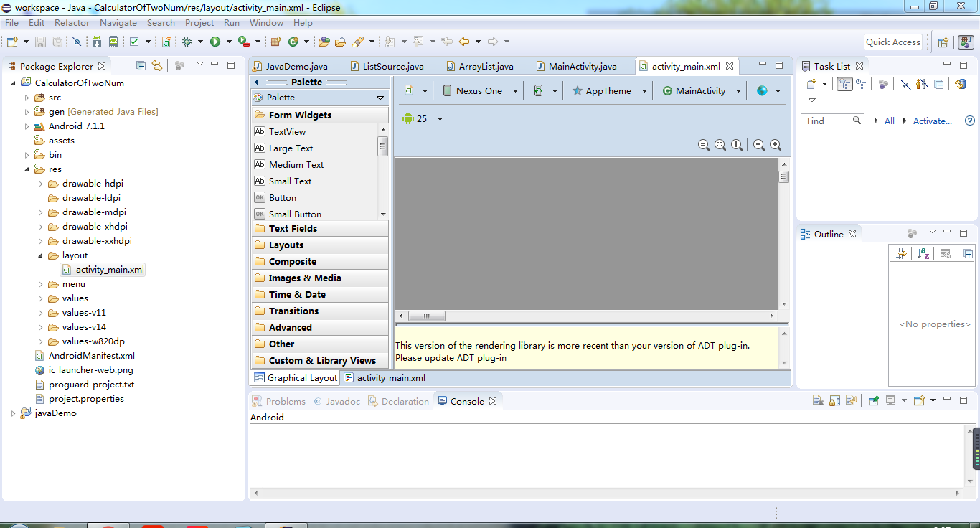
Task: Click the Open Type icon in toolbar
Action: coord(324,42)
